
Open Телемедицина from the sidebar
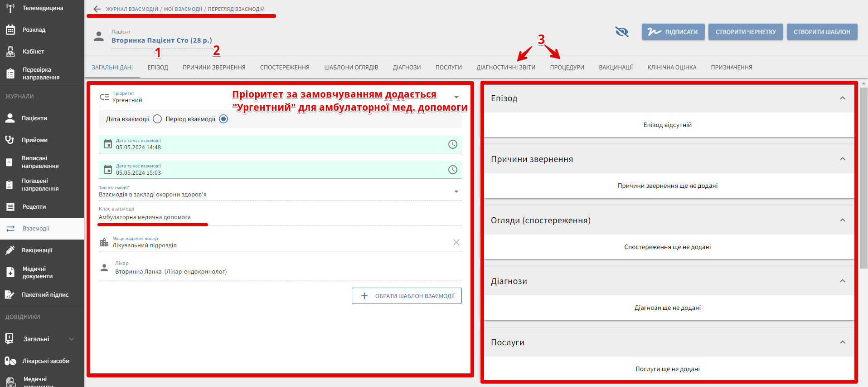point(42,8)
